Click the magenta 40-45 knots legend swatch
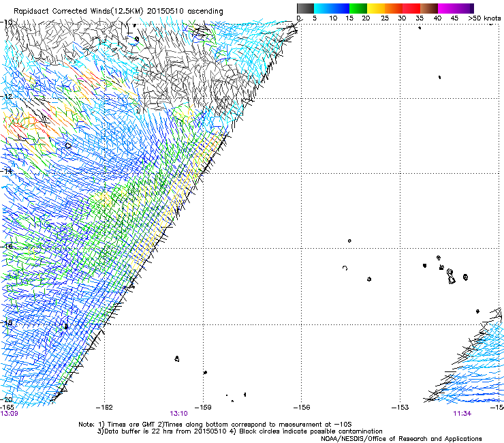Screen dimensions: 504x443 tap(447, 8)
